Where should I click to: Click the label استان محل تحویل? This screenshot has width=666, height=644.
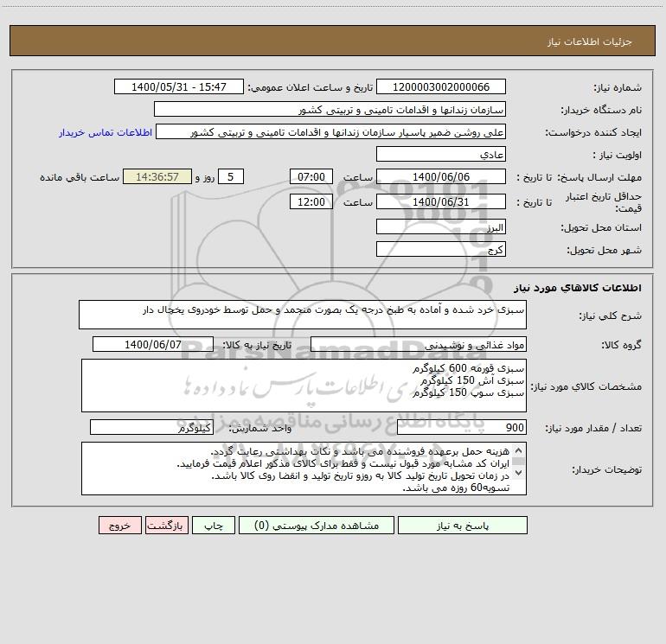(601, 227)
